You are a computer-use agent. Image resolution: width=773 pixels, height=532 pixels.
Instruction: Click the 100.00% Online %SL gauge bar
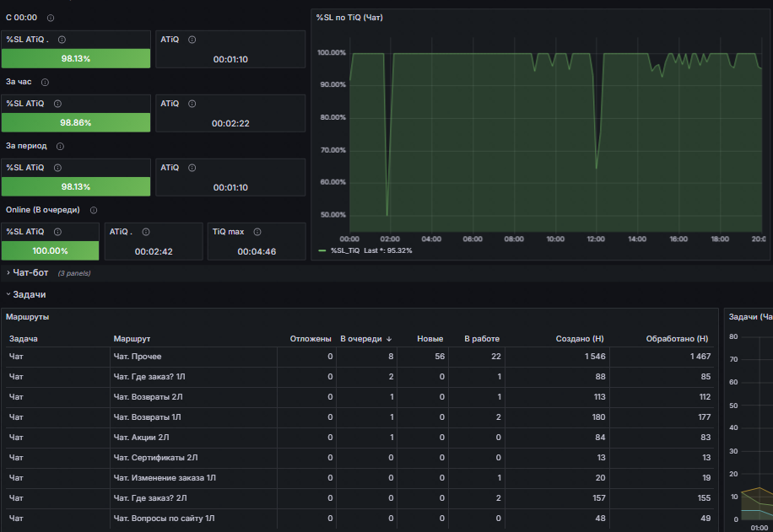[51, 250]
